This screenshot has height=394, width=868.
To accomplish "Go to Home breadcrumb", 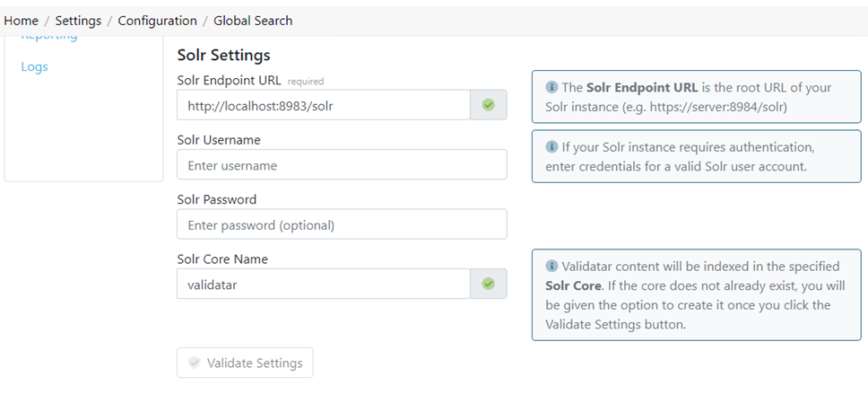I will tap(21, 21).
